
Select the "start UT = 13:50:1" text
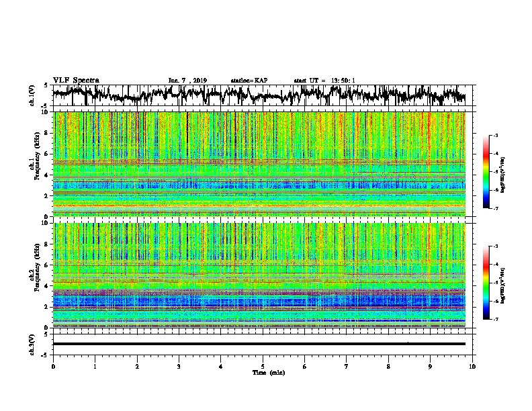[x=324, y=81]
